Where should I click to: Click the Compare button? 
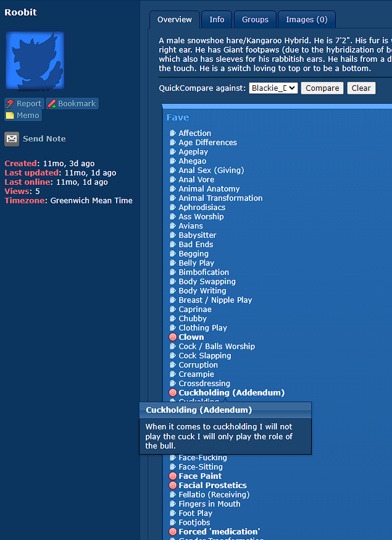pos(322,88)
